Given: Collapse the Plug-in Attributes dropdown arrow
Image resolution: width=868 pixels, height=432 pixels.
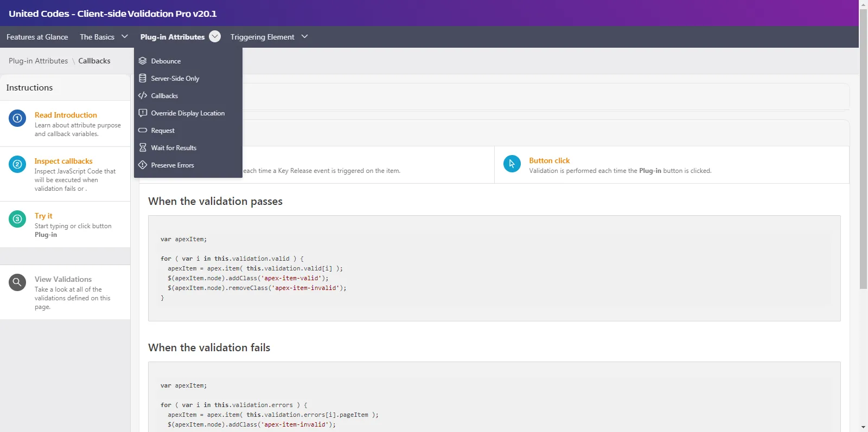Looking at the screenshot, I should 215,36.
